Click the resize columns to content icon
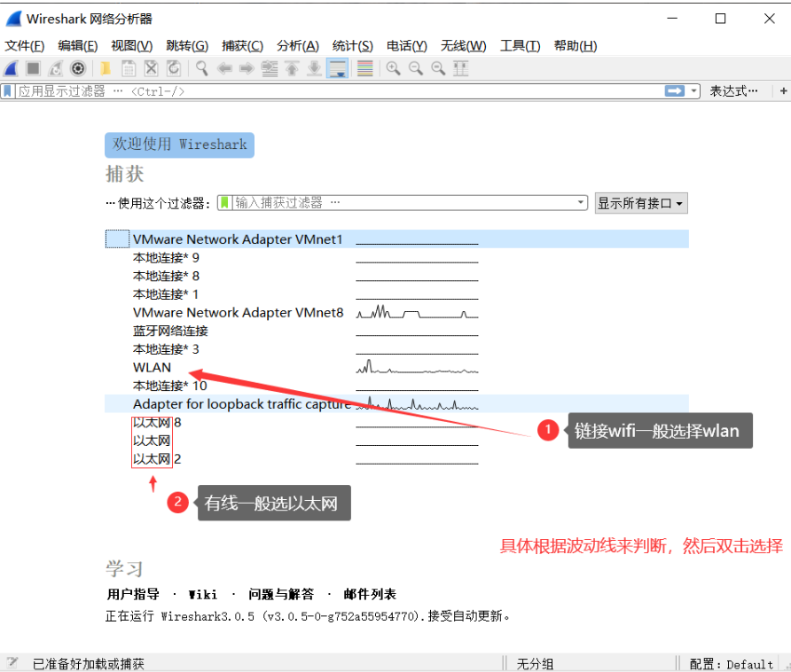This screenshot has height=672, width=791. pyautogui.click(x=460, y=68)
